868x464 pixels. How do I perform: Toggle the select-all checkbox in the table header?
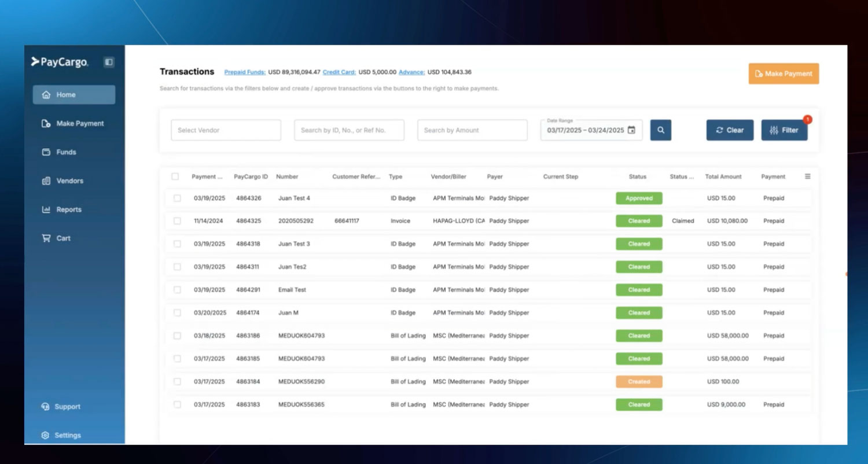click(x=175, y=176)
